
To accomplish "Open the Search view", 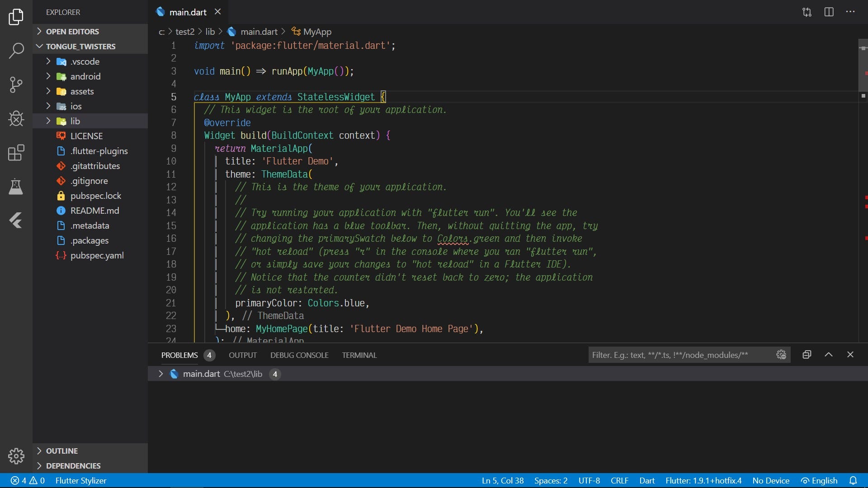I will coord(16,51).
